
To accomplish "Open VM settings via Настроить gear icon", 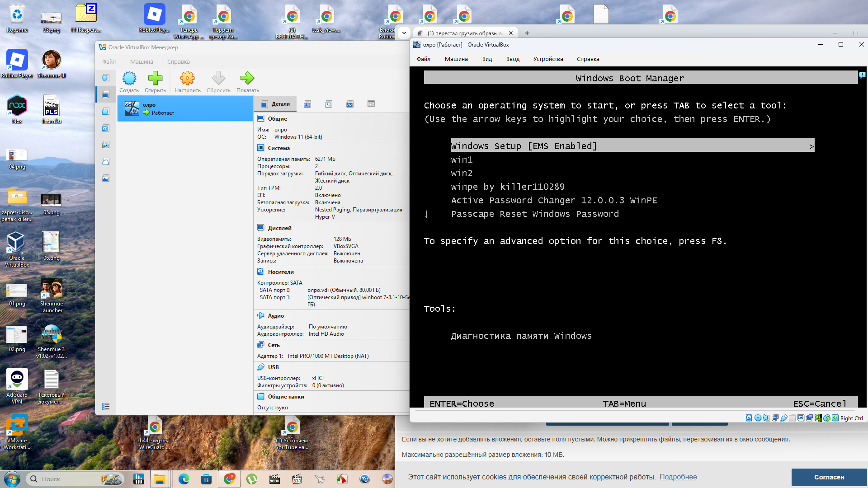I will click(x=187, y=79).
